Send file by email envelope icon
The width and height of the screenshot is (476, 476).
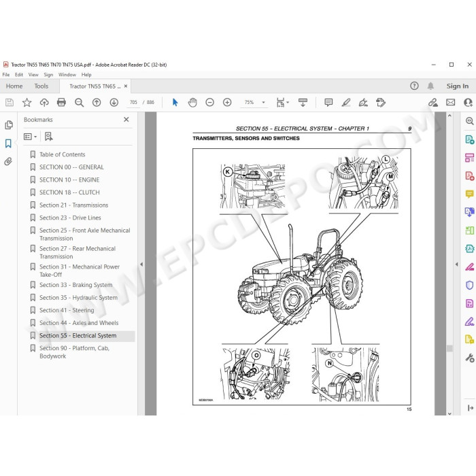(450, 103)
